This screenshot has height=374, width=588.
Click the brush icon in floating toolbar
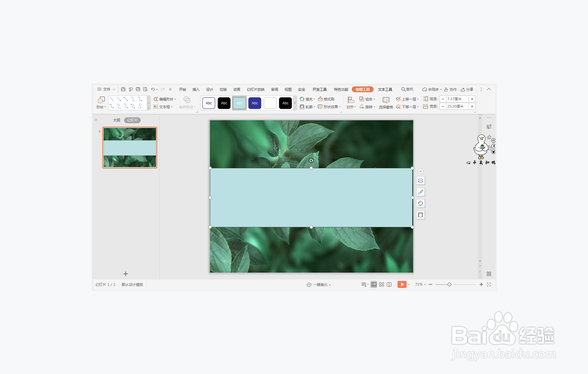click(421, 192)
